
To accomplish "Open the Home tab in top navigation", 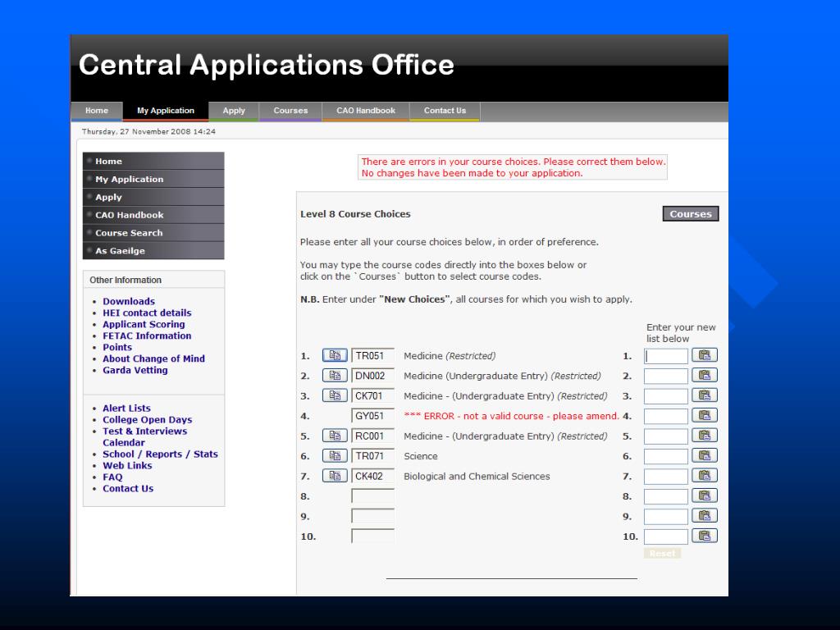I will [x=97, y=111].
